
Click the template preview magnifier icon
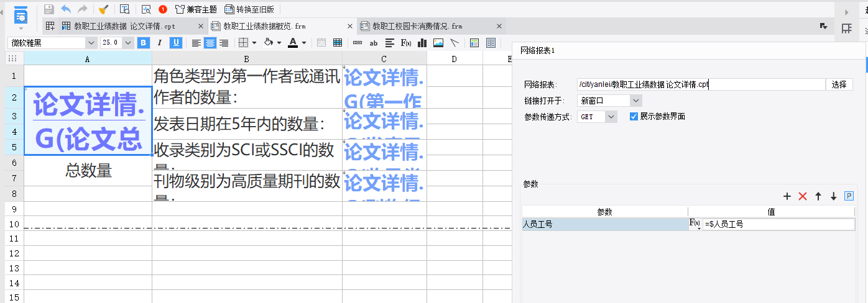(124, 9)
